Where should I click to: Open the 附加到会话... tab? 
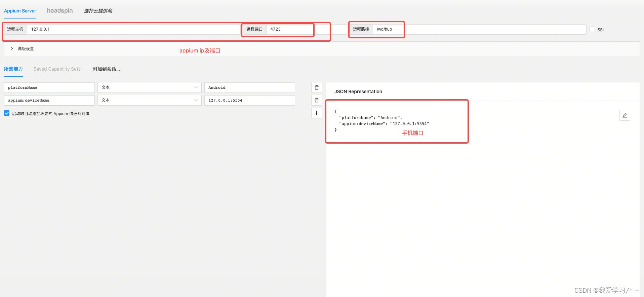coord(106,69)
